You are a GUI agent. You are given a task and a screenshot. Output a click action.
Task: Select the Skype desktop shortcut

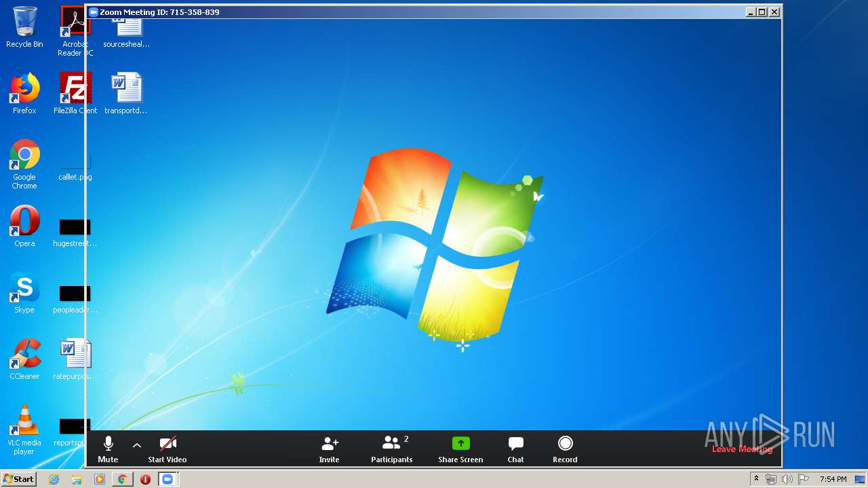pos(24,293)
